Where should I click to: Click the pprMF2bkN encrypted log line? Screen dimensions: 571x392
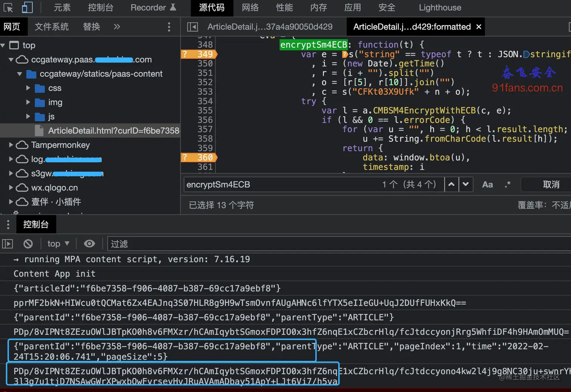pyautogui.click(x=285, y=303)
